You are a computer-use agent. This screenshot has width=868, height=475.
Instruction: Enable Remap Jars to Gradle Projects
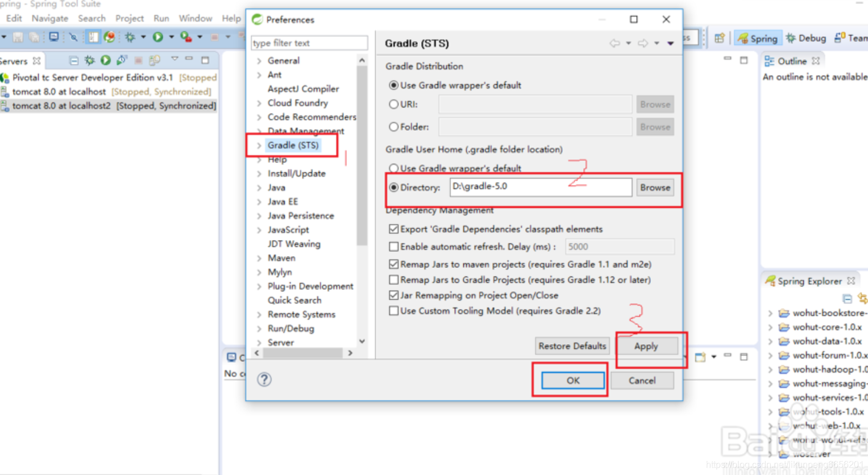(x=393, y=280)
